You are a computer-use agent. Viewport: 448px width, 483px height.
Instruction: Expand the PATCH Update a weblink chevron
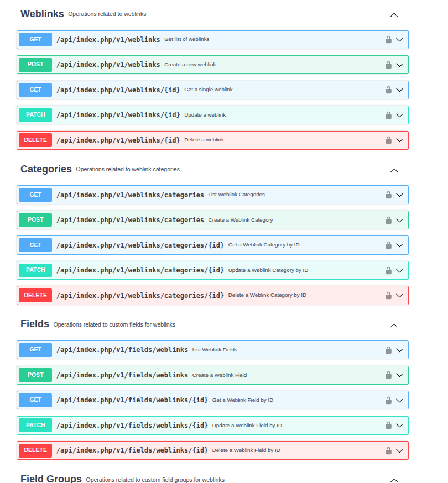pos(400,116)
